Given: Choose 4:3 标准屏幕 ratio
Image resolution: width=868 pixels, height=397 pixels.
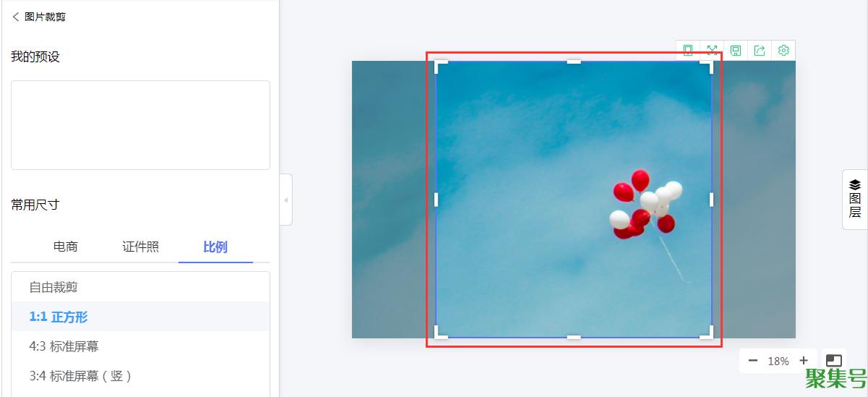Looking at the screenshot, I should tap(140, 346).
